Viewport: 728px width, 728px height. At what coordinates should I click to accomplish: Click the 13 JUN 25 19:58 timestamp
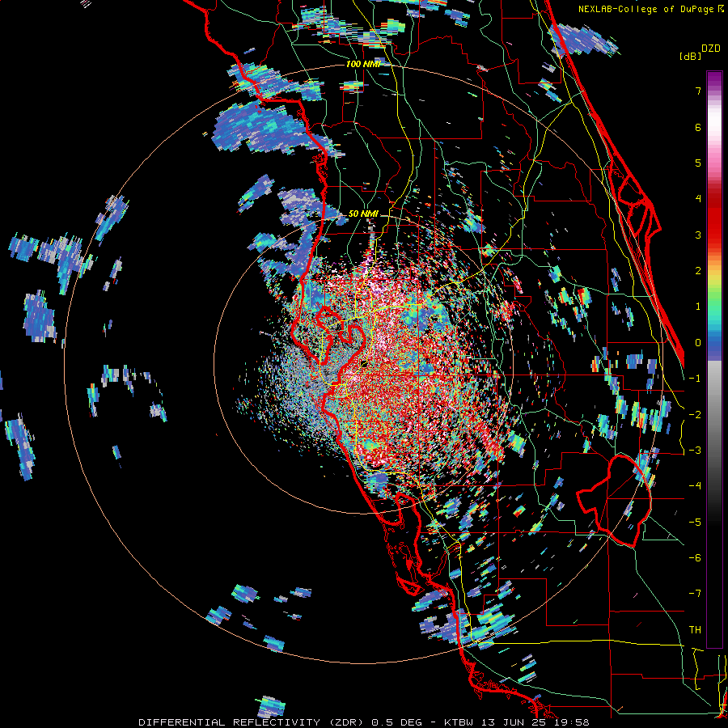pos(535,722)
